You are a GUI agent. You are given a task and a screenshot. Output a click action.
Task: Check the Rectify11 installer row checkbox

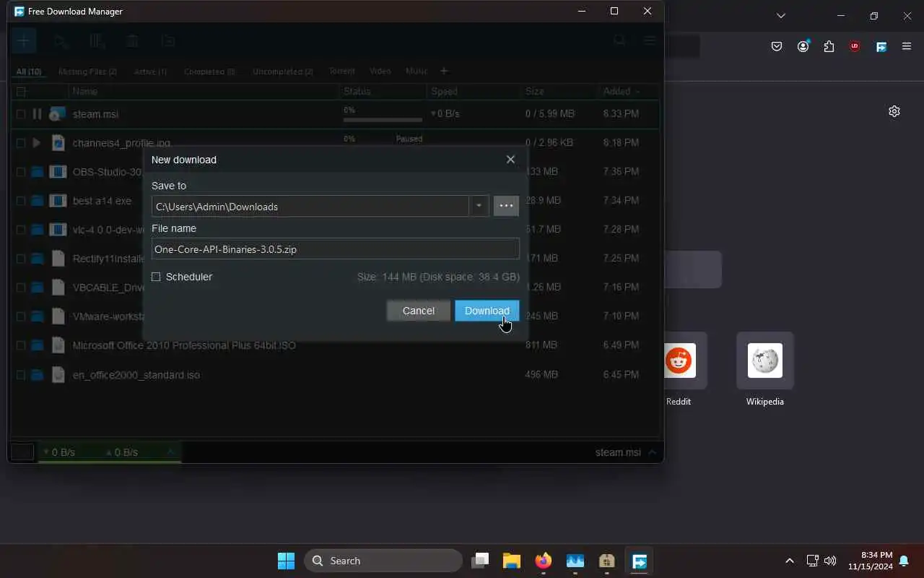pyautogui.click(x=21, y=259)
